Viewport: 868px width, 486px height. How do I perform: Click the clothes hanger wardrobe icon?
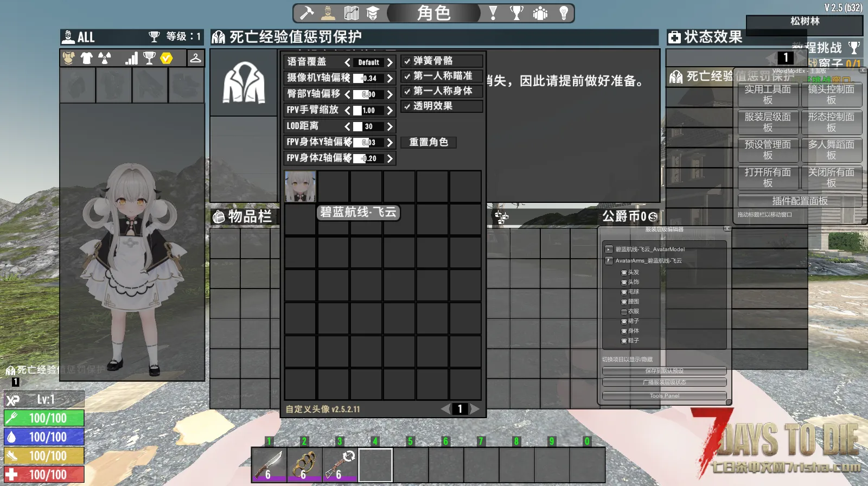click(195, 58)
